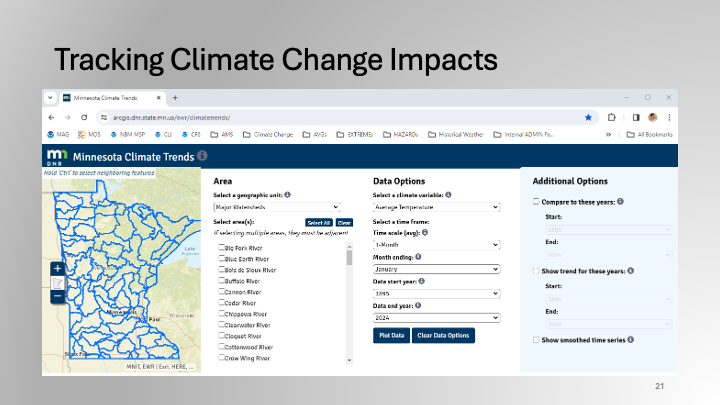The image size is (720, 405).
Task: Open the profile avatar menu
Action: point(652,118)
